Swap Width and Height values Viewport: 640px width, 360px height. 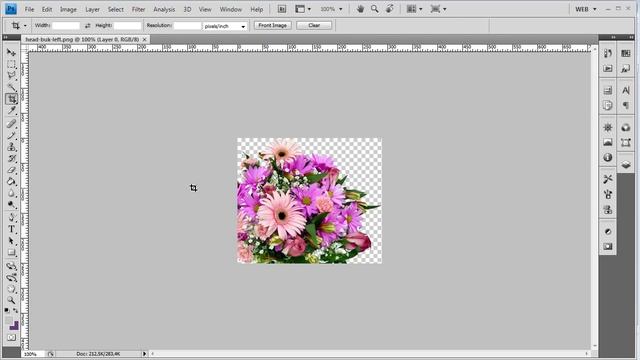click(87, 26)
